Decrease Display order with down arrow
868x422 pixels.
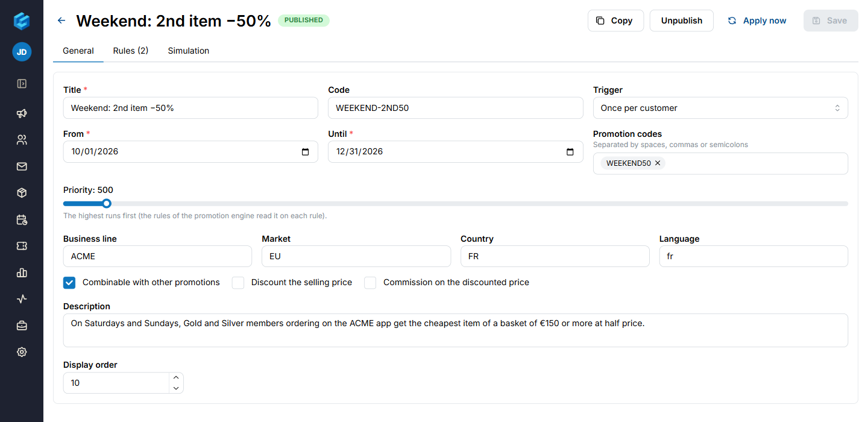coord(176,388)
